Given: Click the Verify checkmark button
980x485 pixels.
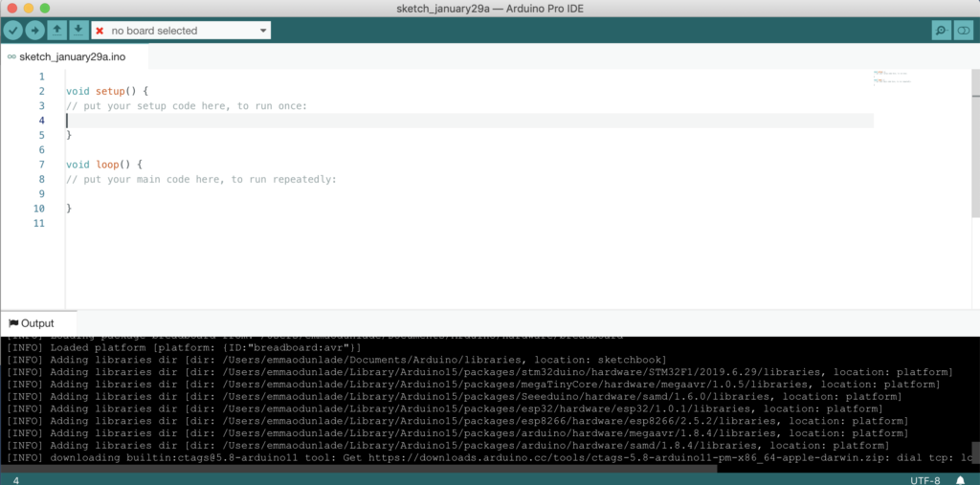Looking at the screenshot, I should click(13, 31).
